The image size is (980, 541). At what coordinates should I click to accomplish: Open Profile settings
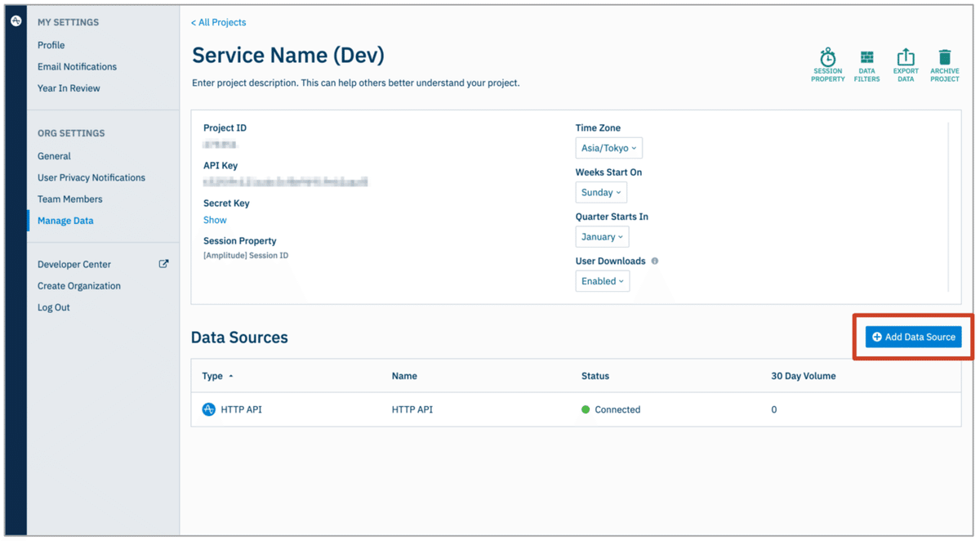coord(51,45)
